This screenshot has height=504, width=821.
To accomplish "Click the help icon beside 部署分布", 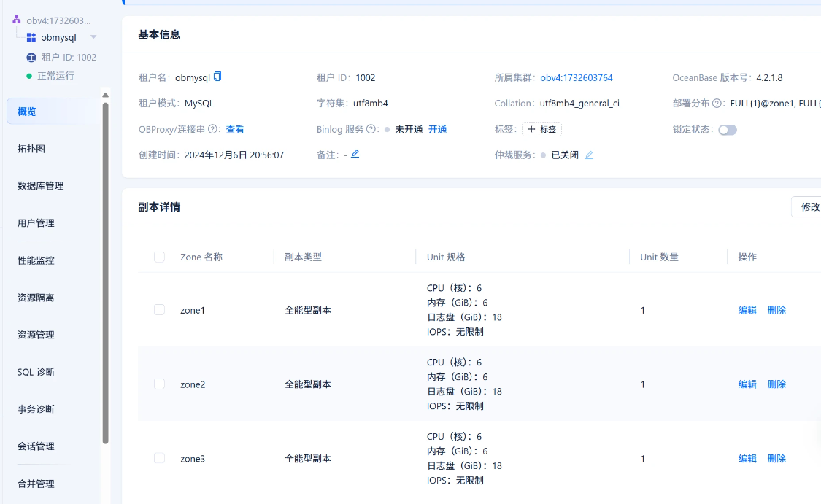I will (717, 104).
